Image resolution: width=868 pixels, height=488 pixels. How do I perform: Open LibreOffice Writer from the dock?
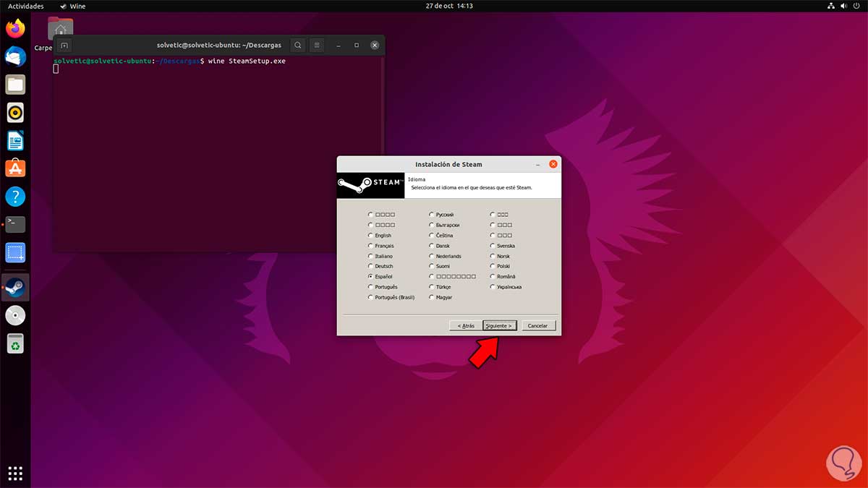pyautogui.click(x=14, y=140)
